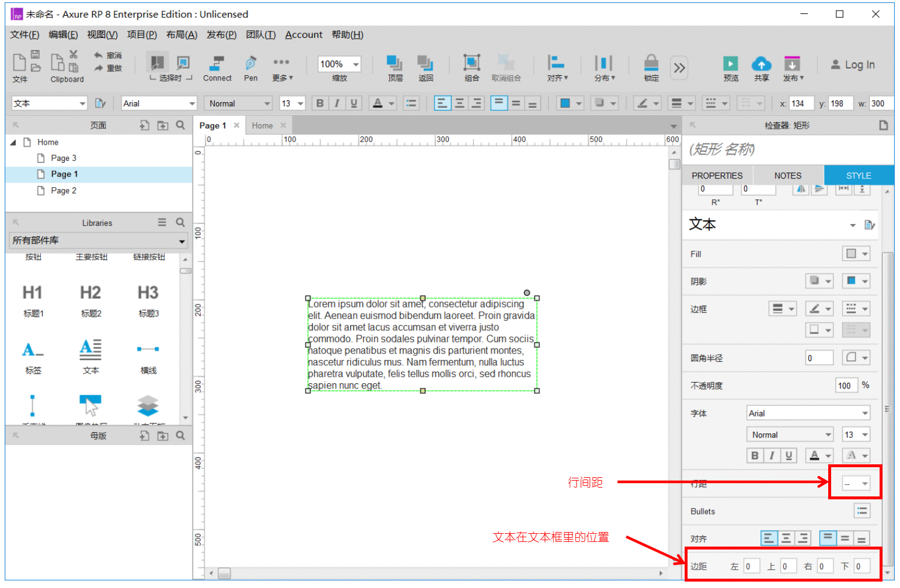Click the save floppy disk icon
The height and width of the screenshot is (588, 900).
coord(36,54)
